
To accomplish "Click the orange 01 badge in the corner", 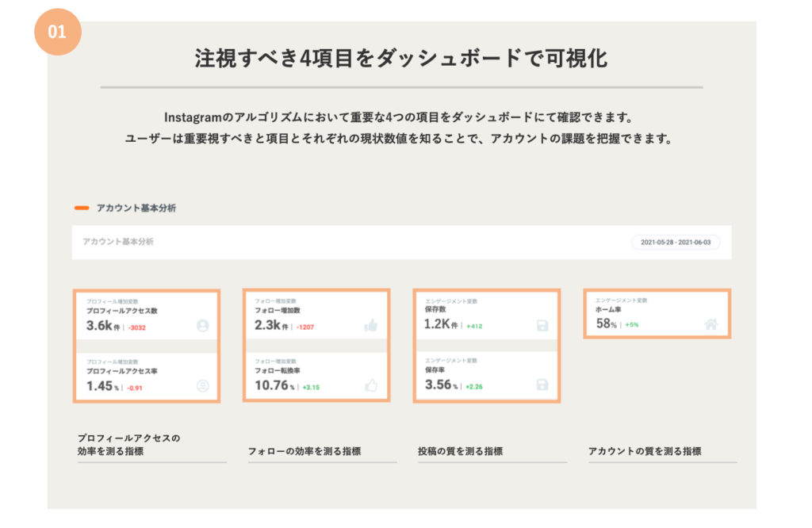I will 59,32.
